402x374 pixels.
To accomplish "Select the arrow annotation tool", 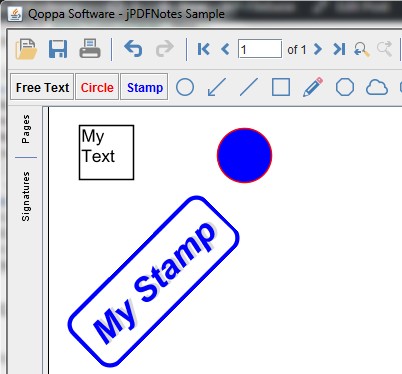I will point(217,87).
